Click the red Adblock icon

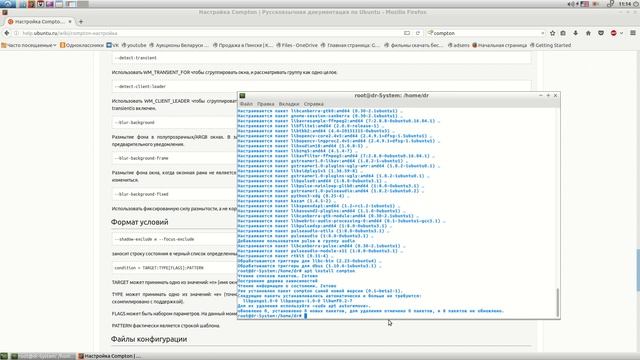[613, 33]
